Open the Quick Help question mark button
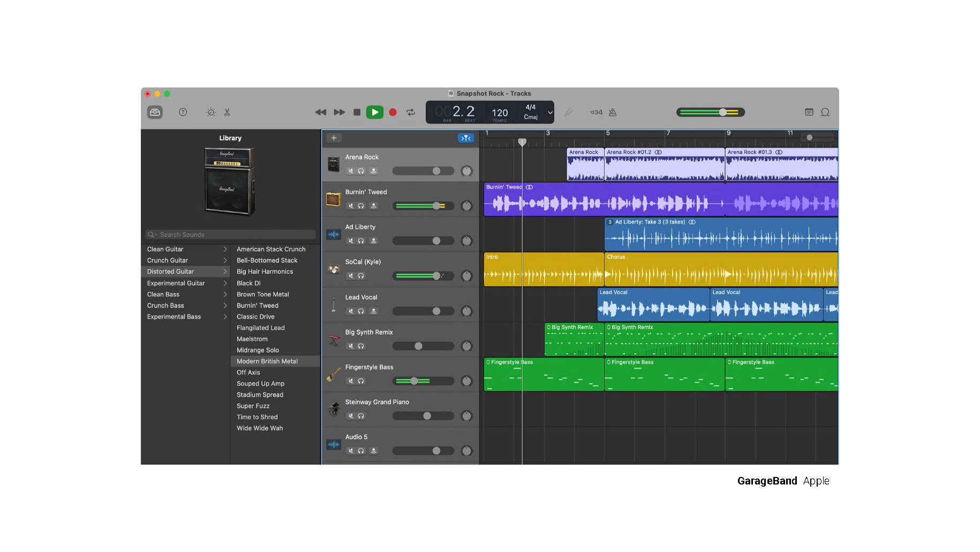 [183, 112]
